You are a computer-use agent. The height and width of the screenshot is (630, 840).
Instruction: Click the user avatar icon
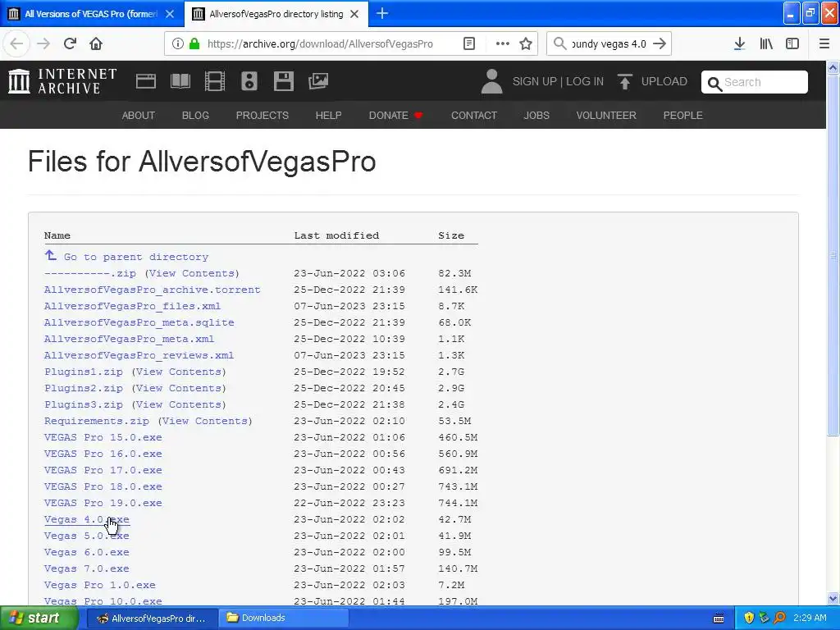click(491, 81)
